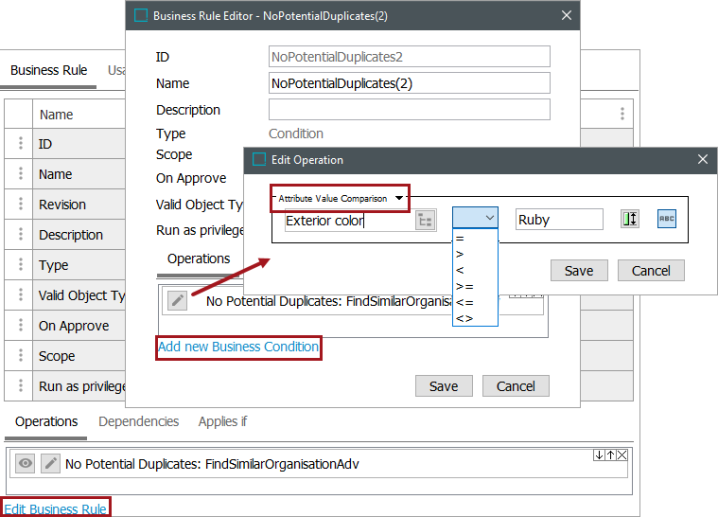
Task: Click the Edit Operation window icon in title bar
Action: pyautogui.click(x=259, y=159)
